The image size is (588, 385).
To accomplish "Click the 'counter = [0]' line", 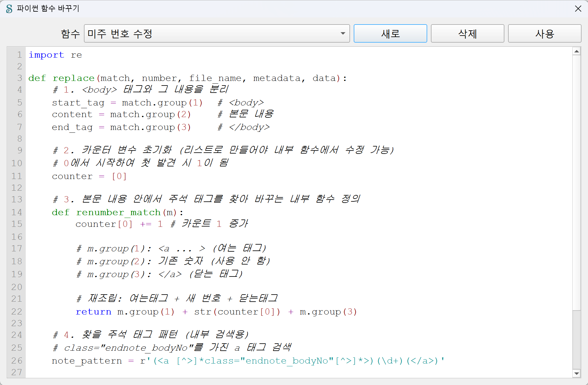I will pos(89,176).
